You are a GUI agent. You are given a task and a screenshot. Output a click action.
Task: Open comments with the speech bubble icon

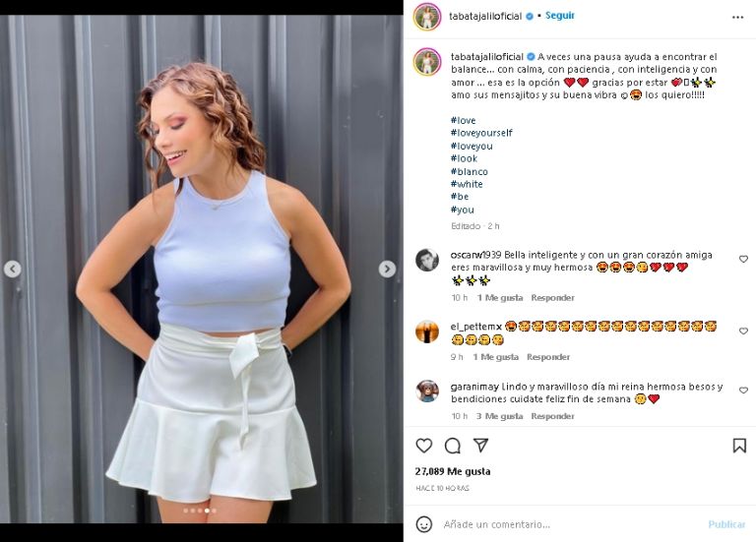point(453,446)
